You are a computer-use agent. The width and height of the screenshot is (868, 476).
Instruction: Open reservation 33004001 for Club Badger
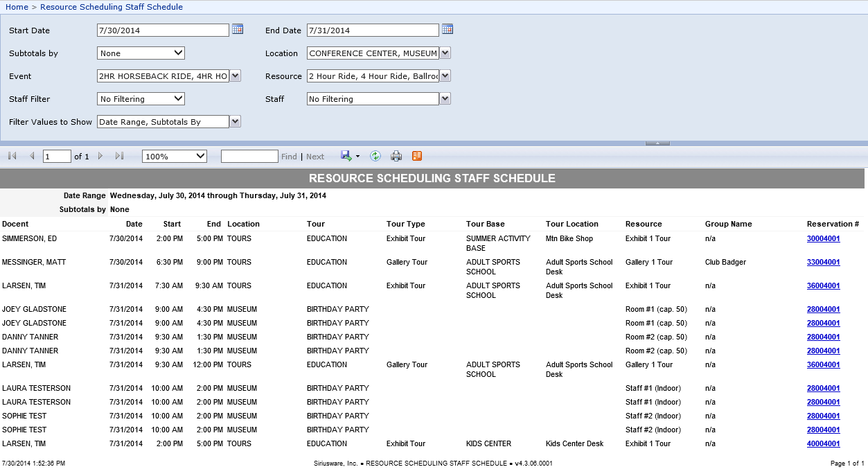(823, 262)
